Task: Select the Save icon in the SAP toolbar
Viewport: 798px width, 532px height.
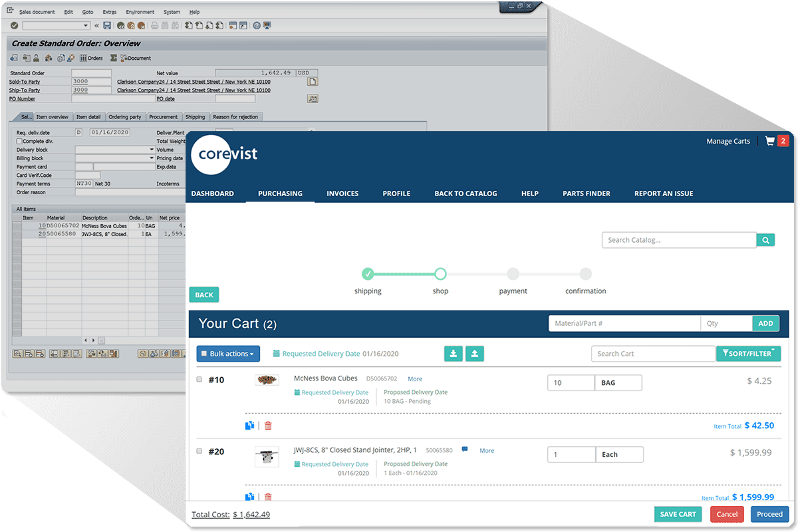Action: pyautogui.click(x=107, y=25)
